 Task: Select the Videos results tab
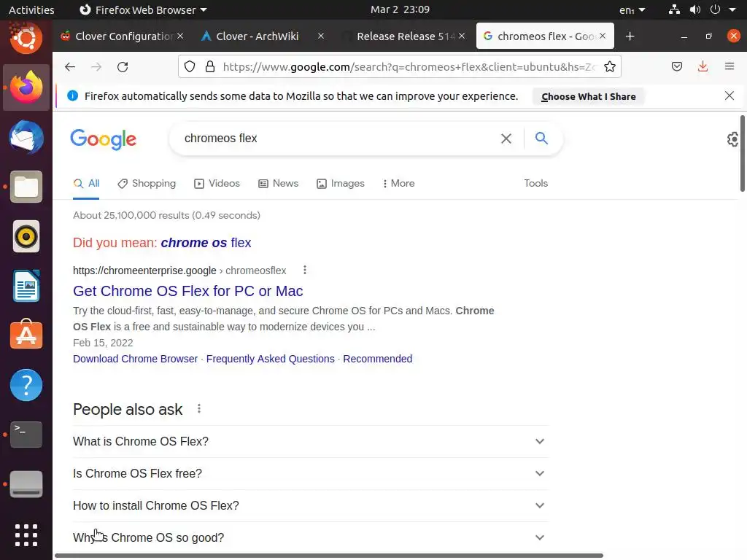click(217, 183)
